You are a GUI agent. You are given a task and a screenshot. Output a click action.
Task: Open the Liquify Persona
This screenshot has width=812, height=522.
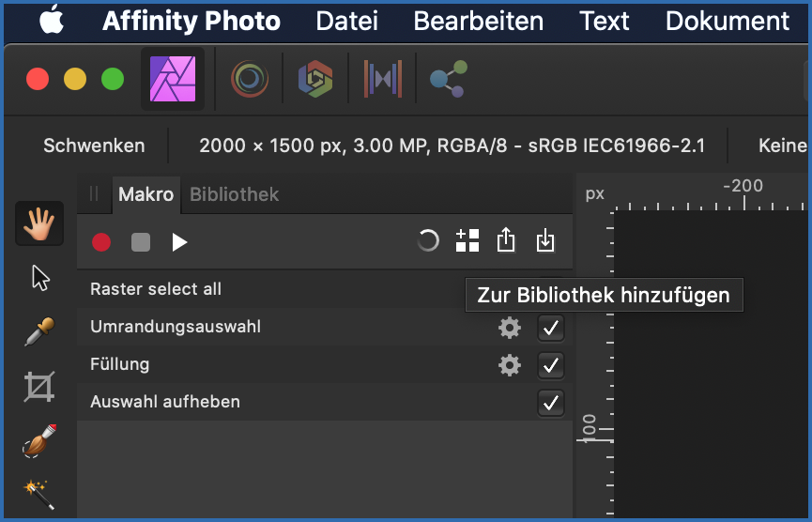pos(249,79)
